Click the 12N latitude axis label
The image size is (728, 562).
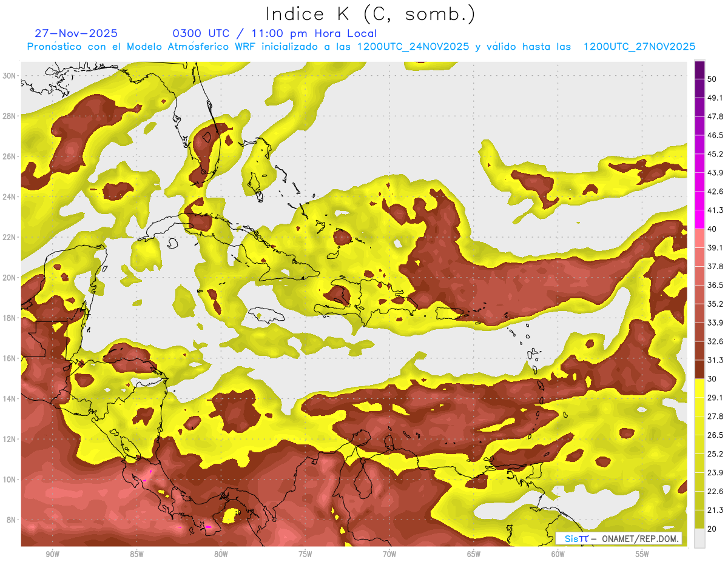[x=9, y=439]
